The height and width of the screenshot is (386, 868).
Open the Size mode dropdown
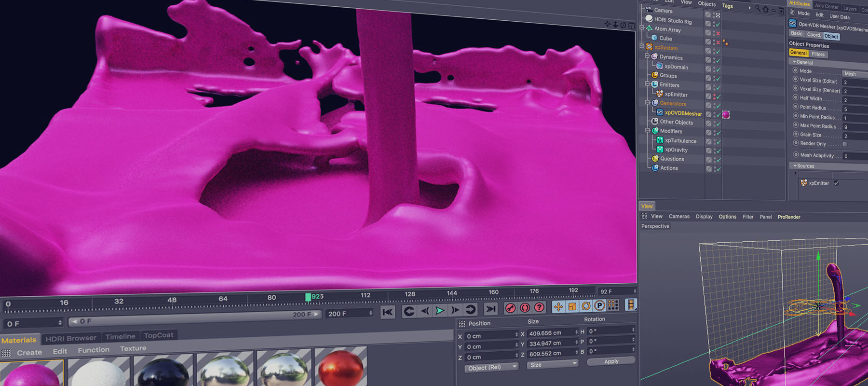[552, 365]
